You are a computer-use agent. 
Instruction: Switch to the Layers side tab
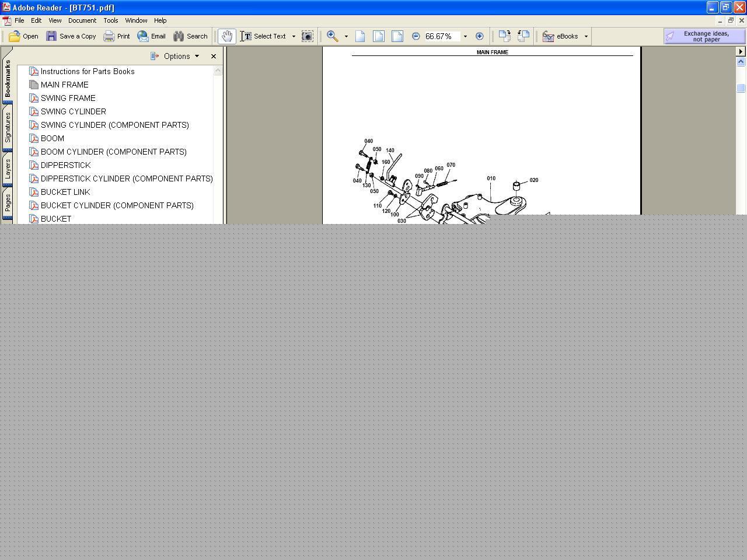coord(8,169)
